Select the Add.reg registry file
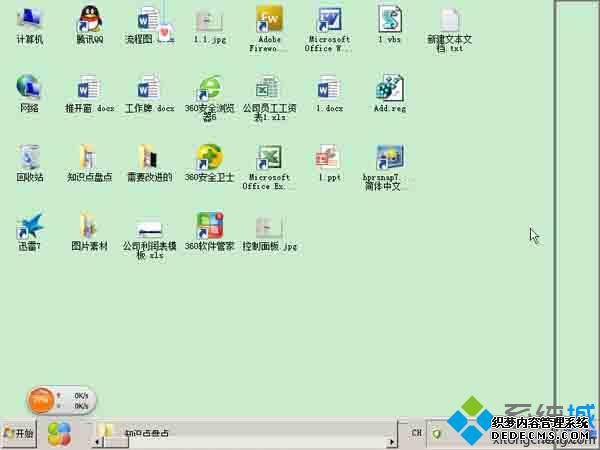 [x=389, y=89]
